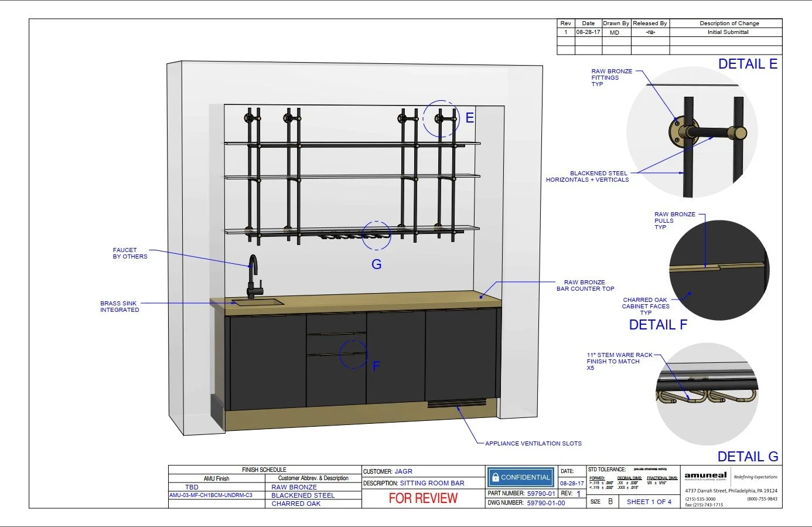
Task: Click the integrated brass sink in the countertop
Action: (257, 302)
